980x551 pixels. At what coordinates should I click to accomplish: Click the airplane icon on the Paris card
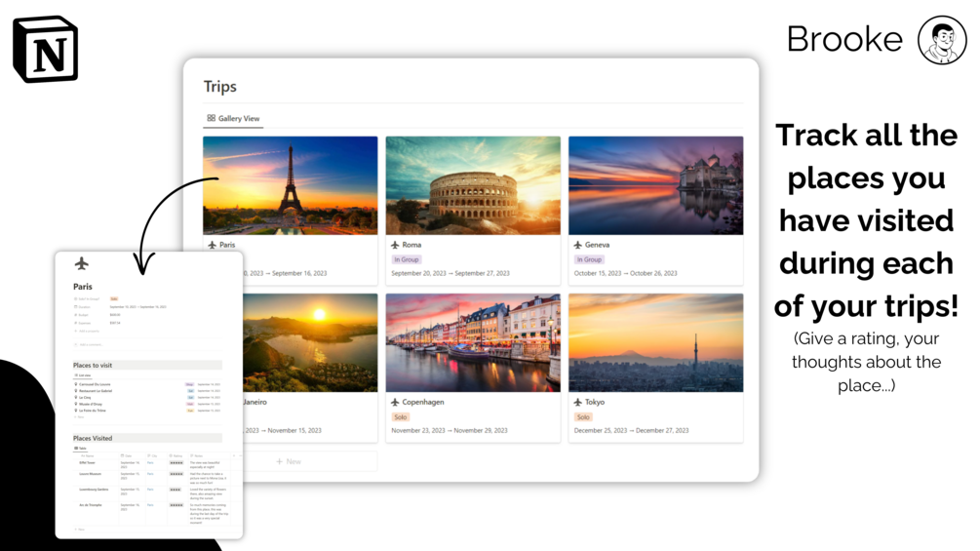tap(212, 245)
